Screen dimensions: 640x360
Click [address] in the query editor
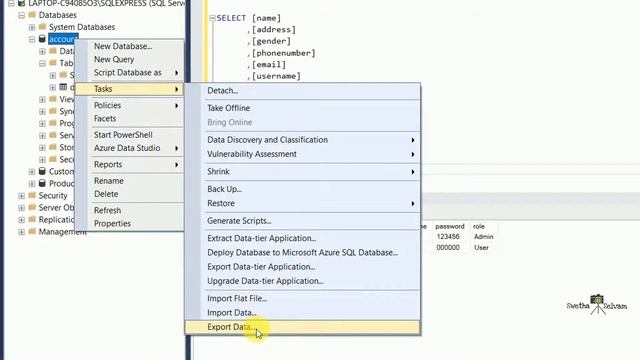(x=273, y=30)
